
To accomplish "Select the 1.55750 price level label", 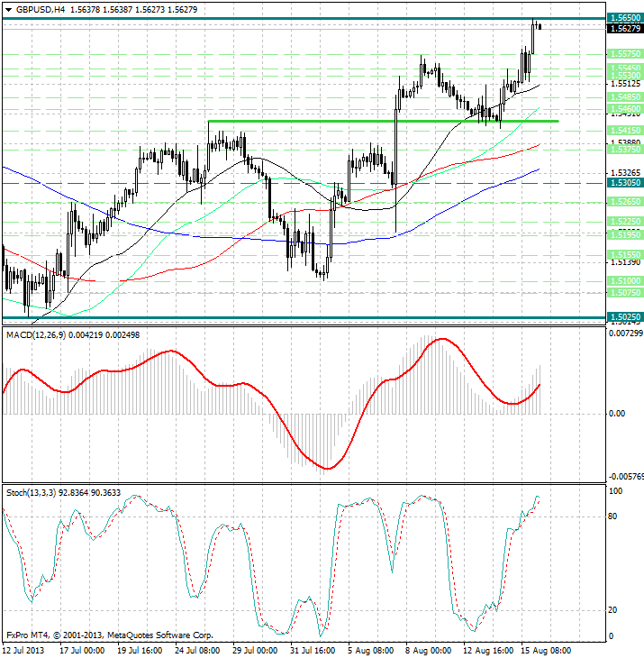I will (x=624, y=54).
